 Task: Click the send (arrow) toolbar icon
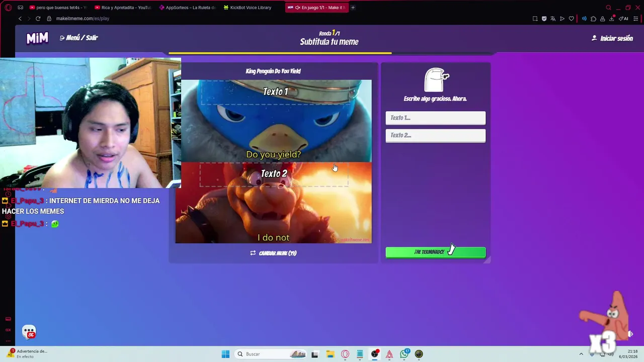[x=562, y=19]
